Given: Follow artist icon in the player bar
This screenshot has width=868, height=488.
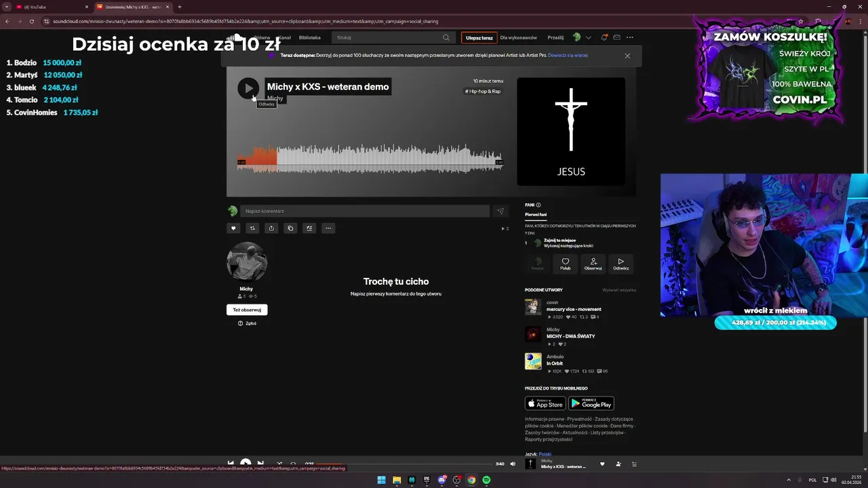Looking at the screenshot, I should tap(618, 464).
